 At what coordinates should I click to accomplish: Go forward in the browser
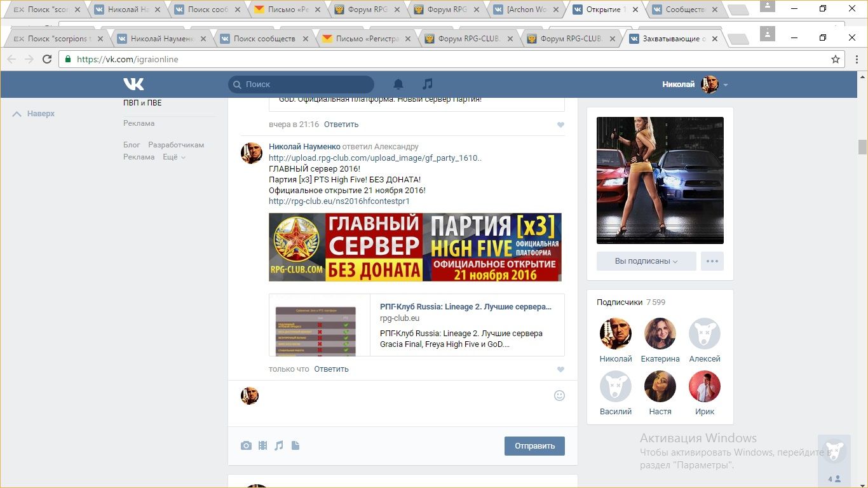(x=29, y=59)
